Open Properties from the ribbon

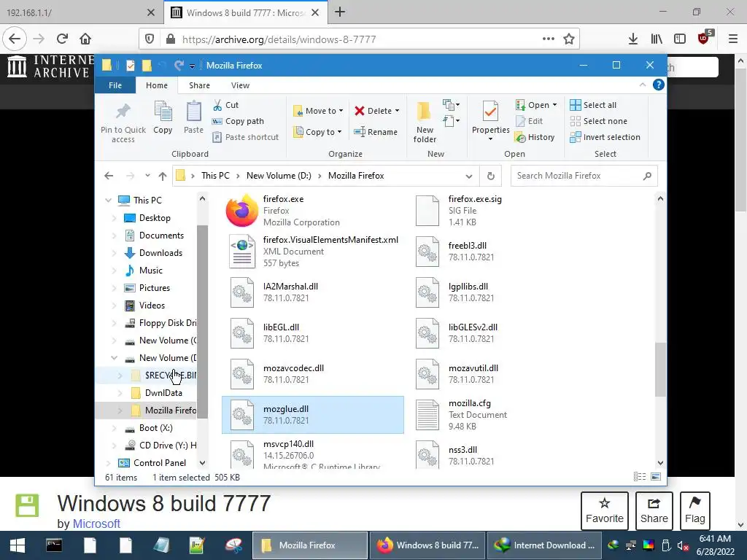tap(491, 121)
